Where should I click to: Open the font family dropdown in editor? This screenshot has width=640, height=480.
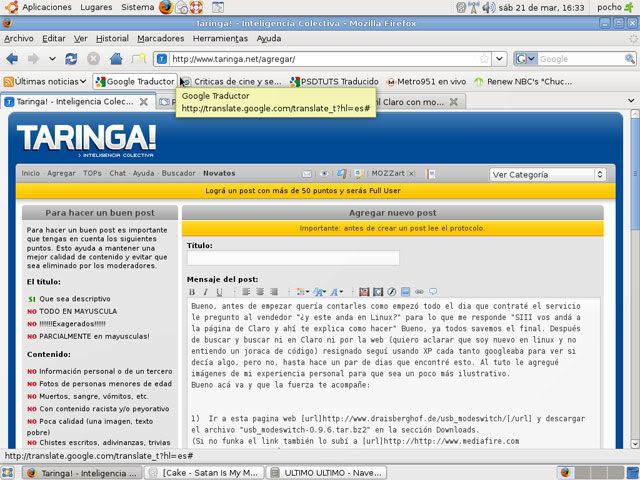pyautogui.click(x=337, y=291)
